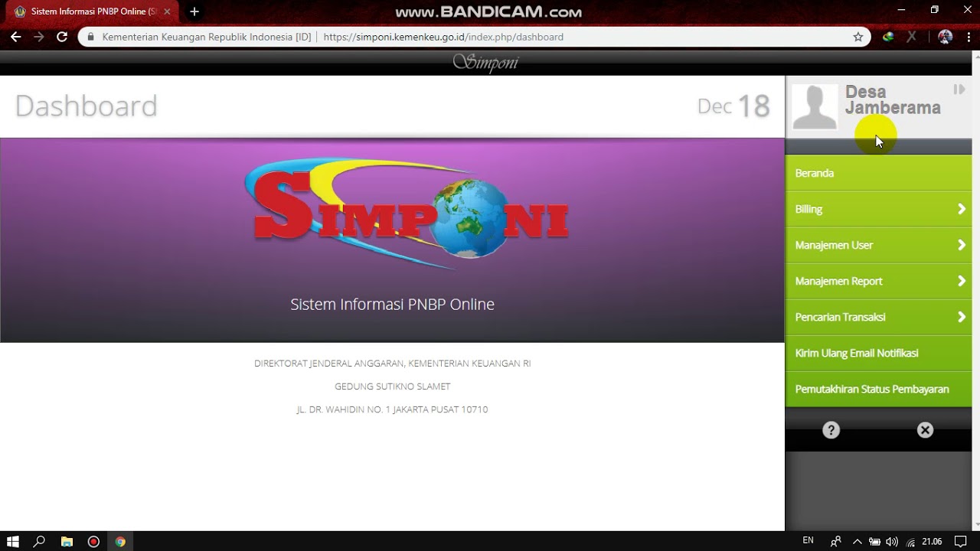The image size is (980, 551).
Task: Click 'DIREKTORAT JENDERAL ANGGARAN, KEMENTERIAN KEUANGAN RI' text
Action: [x=392, y=364]
